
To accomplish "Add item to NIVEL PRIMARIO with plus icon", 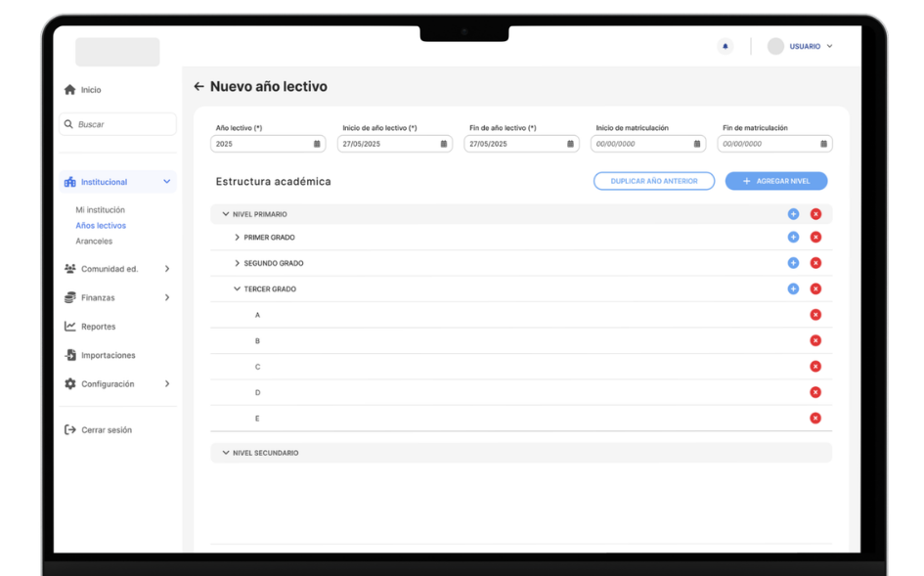I will click(x=793, y=214).
